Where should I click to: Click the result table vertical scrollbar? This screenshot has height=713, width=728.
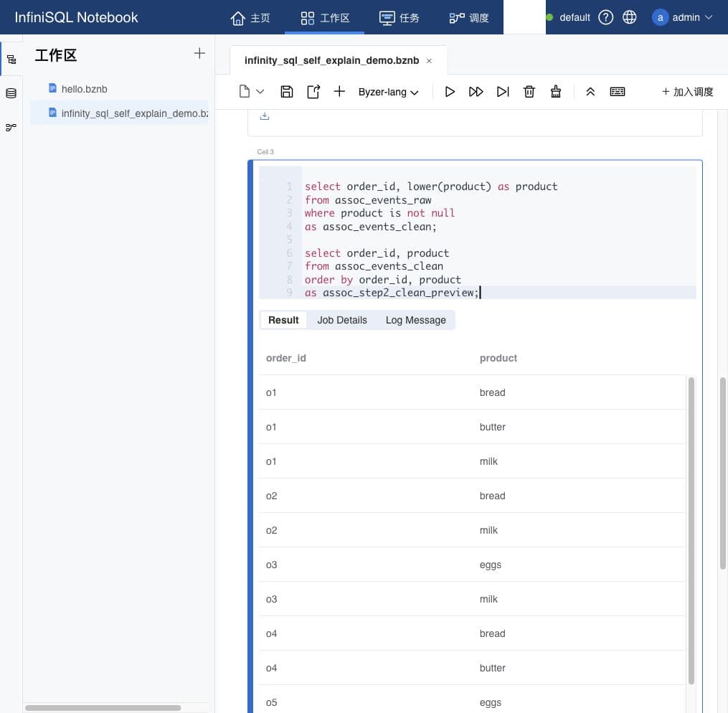click(x=691, y=531)
